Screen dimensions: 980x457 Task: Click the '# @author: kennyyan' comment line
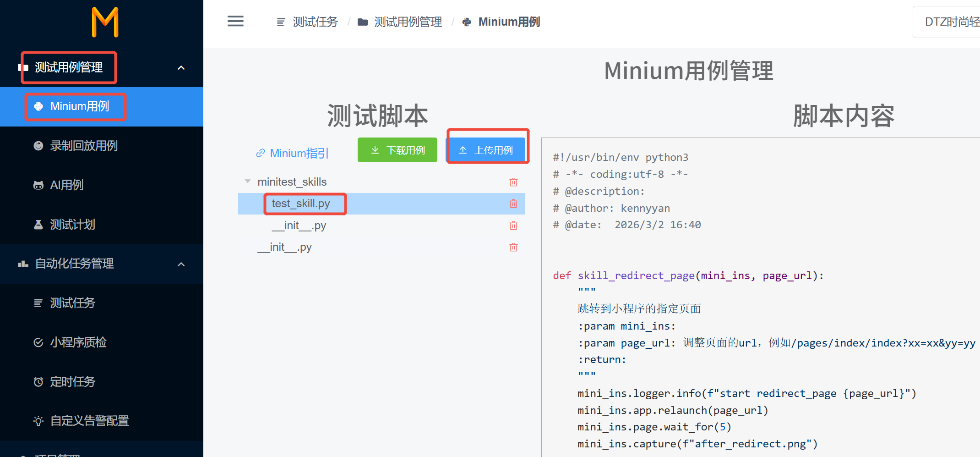click(611, 208)
